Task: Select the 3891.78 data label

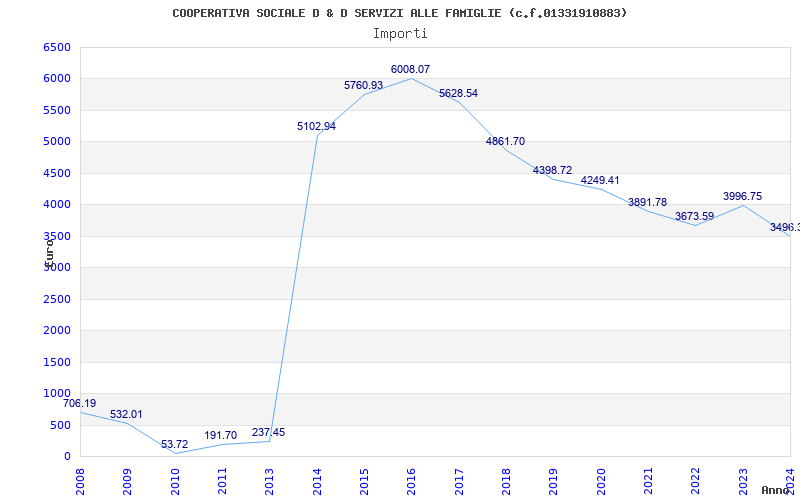Action: (647, 203)
